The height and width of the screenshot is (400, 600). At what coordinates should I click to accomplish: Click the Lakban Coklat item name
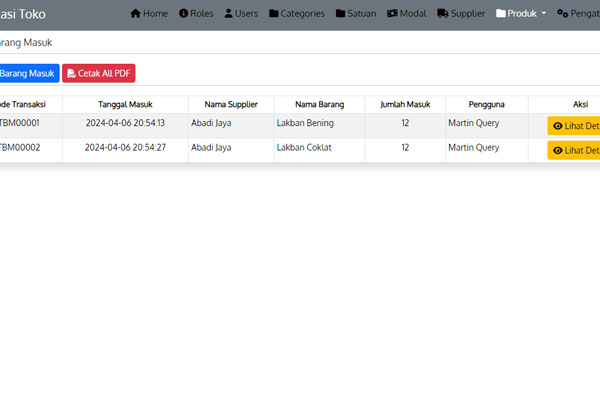point(304,147)
